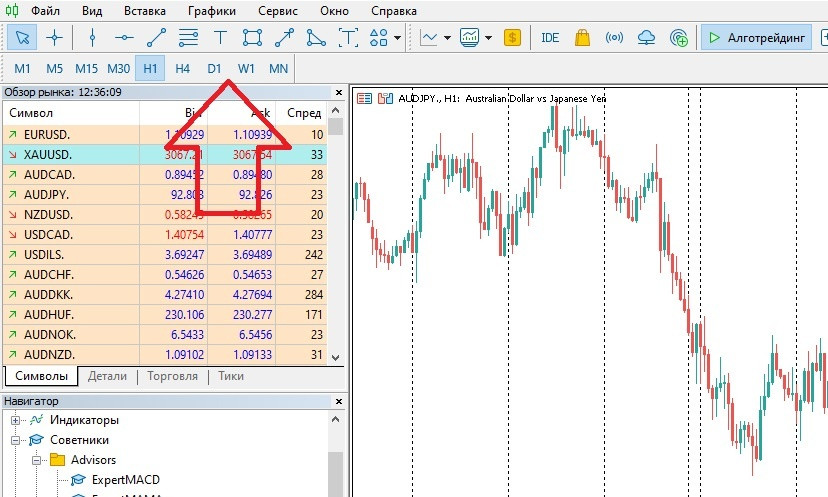Close the Обзор рынка panel
Image resolution: width=828 pixels, height=497 pixels.
coord(339,92)
